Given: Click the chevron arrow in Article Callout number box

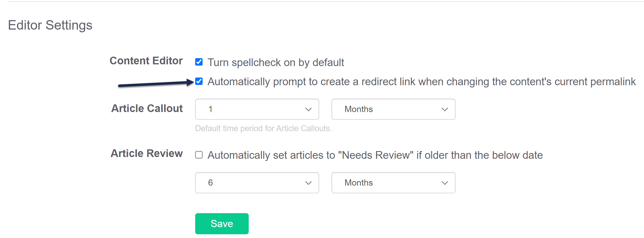Looking at the screenshot, I should point(308,110).
